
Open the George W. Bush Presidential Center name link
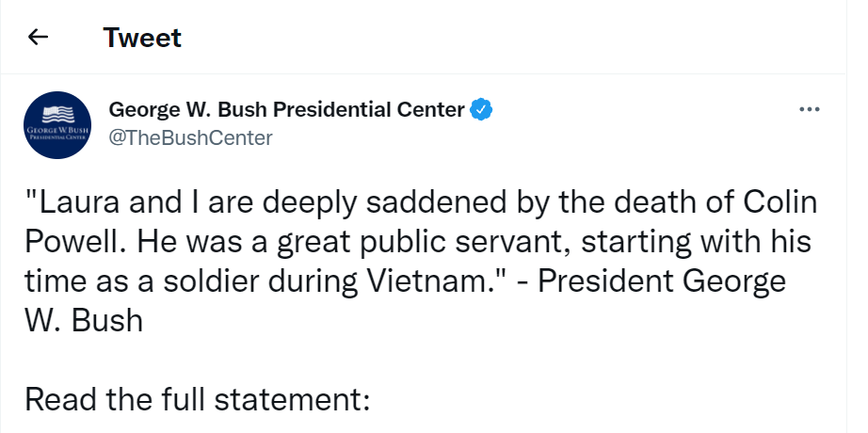(x=287, y=110)
